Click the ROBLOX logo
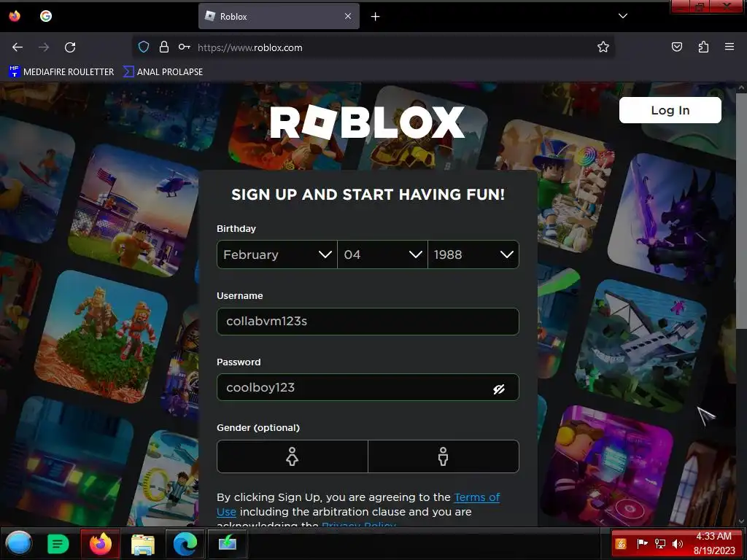 (x=368, y=122)
